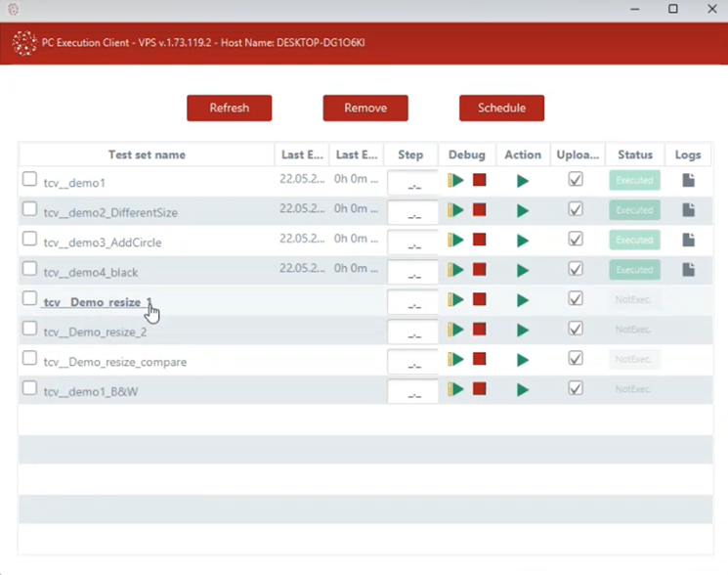
Task: Run Action play for tcv__Demo_resize_2
Action: 523,331
